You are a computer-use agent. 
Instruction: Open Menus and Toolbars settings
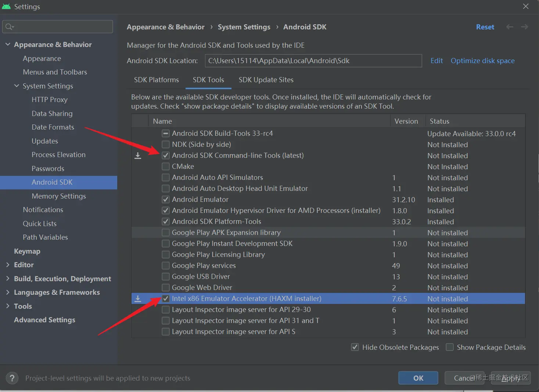55,72
